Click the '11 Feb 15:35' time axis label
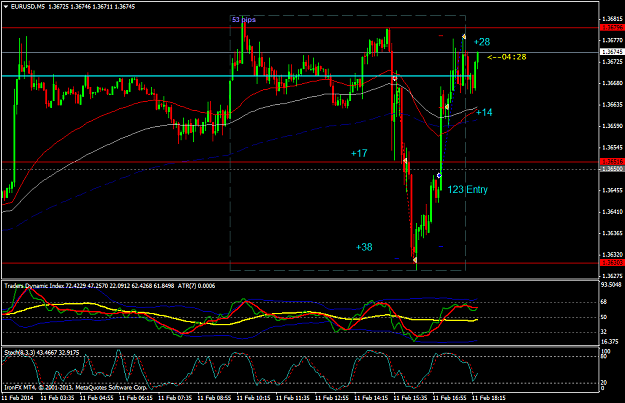 [x=411, y=398]
